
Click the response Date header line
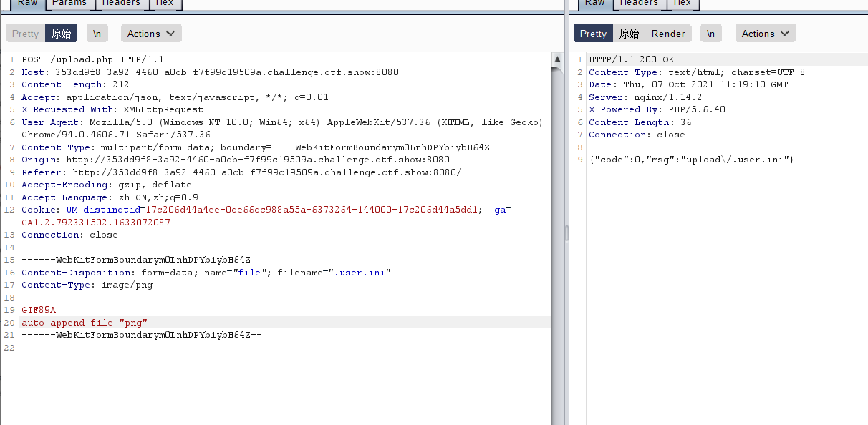pos(688,84)
